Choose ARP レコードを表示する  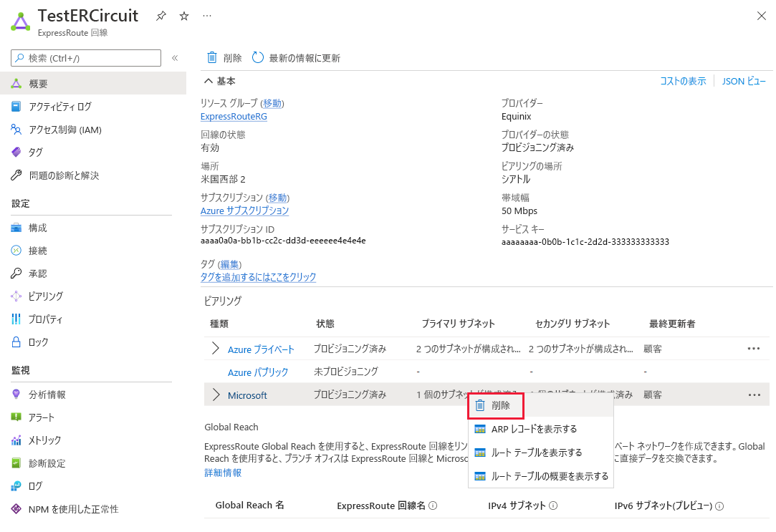click(540, 429)
